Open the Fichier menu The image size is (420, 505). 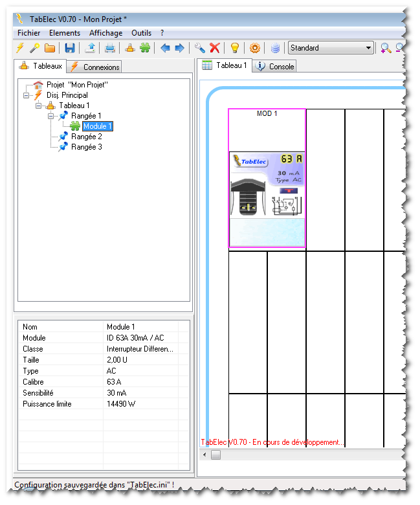pyautogui.click(x=29, y=33)
